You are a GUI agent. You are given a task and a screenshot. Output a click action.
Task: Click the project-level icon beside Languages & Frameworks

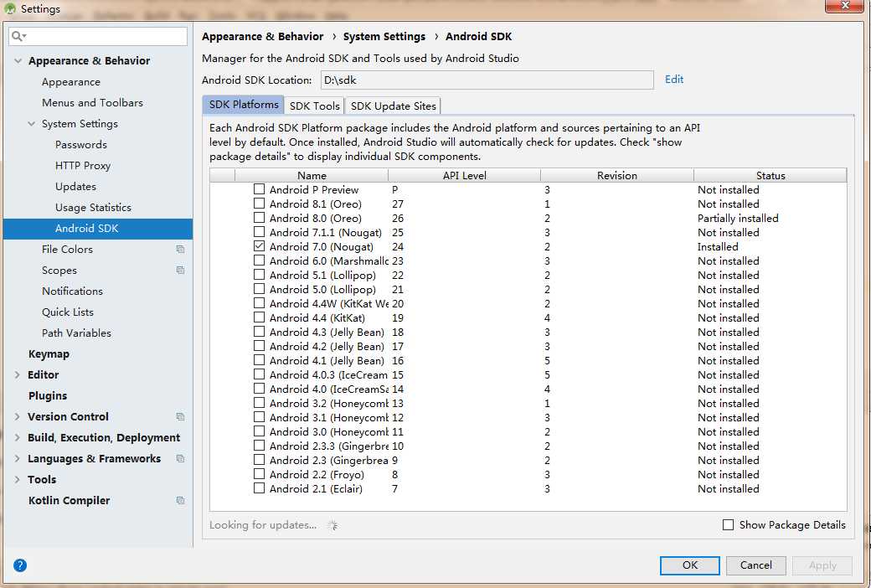[181, 458]
